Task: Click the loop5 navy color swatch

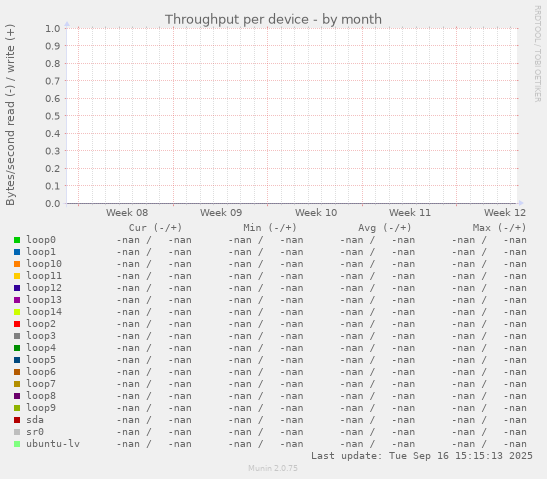Action: point(17,360)
